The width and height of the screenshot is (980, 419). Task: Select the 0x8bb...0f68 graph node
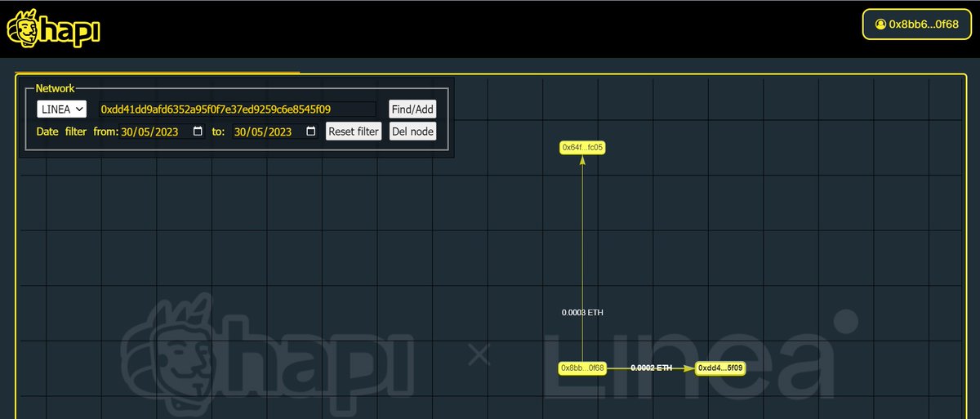pos(582,368)
